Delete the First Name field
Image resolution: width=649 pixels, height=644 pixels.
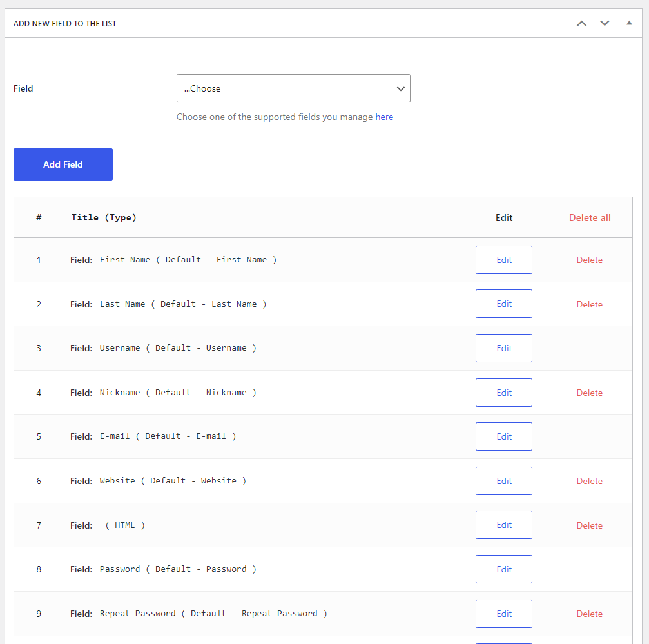(589, 260)
